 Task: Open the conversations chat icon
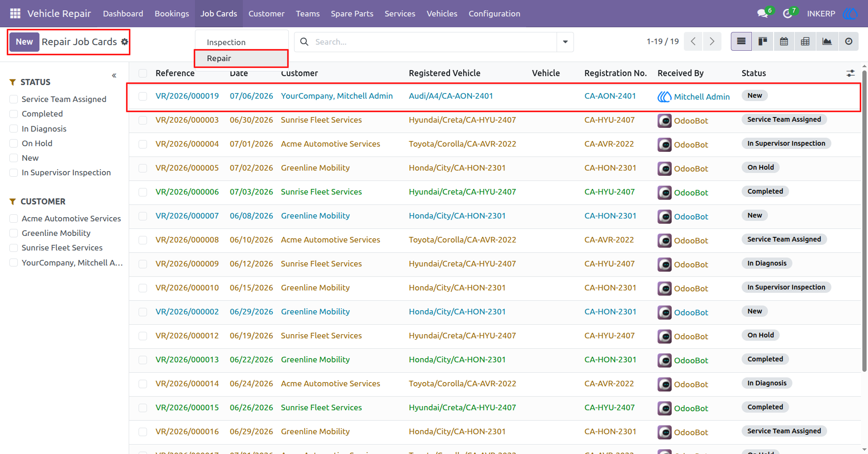click(x=763, y=14)
